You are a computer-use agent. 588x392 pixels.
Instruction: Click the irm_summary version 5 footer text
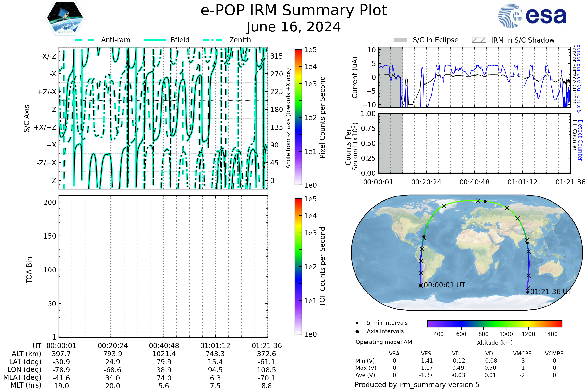coord(417,385)
